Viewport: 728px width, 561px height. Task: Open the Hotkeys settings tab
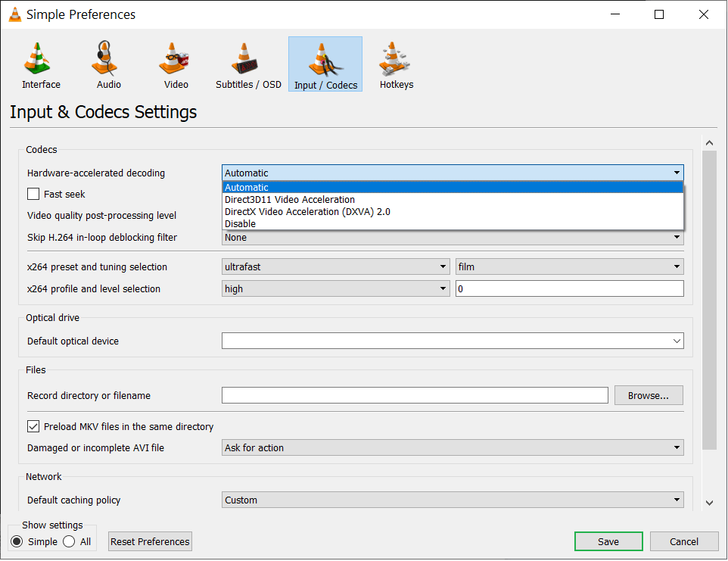396,64
